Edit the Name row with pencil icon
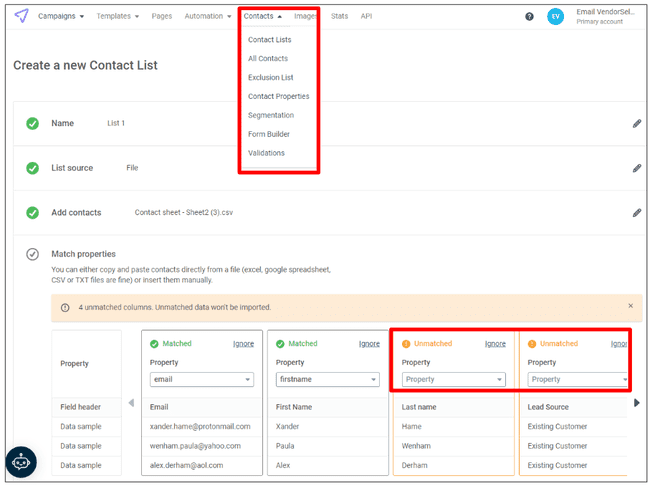The image size is (650, 486). pyautogui.click(x=636, y=123)
